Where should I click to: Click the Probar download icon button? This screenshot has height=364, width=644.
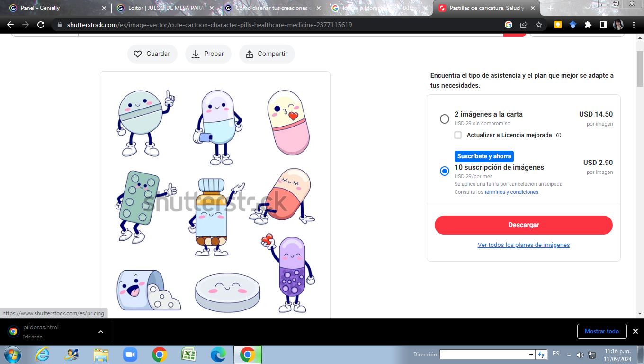208,54
